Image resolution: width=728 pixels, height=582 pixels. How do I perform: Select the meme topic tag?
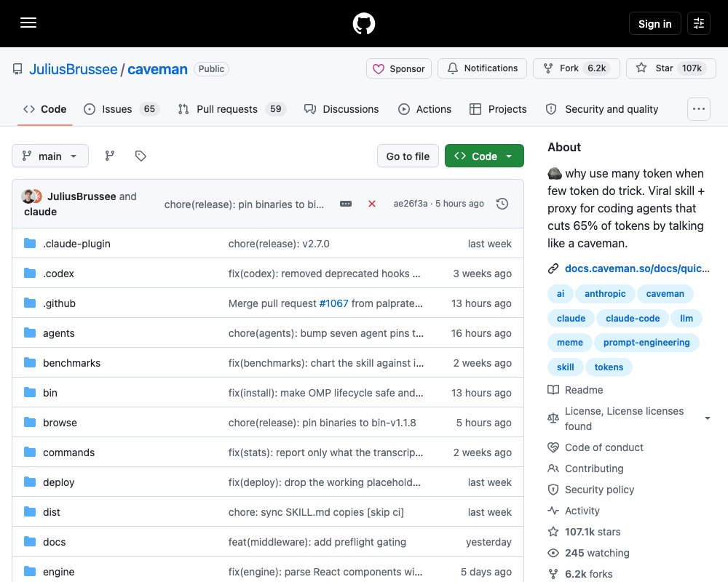point(570,343)
